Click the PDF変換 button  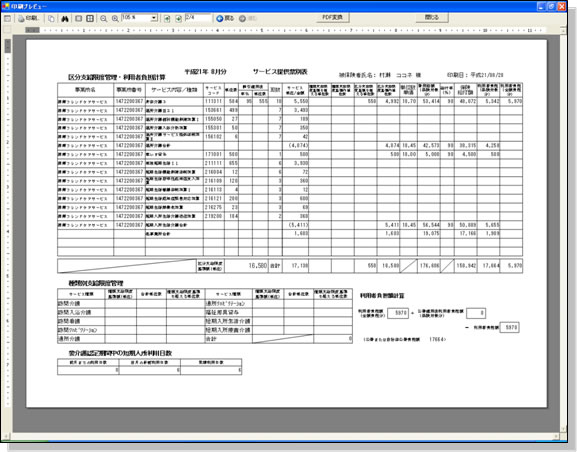coord(333,18)
